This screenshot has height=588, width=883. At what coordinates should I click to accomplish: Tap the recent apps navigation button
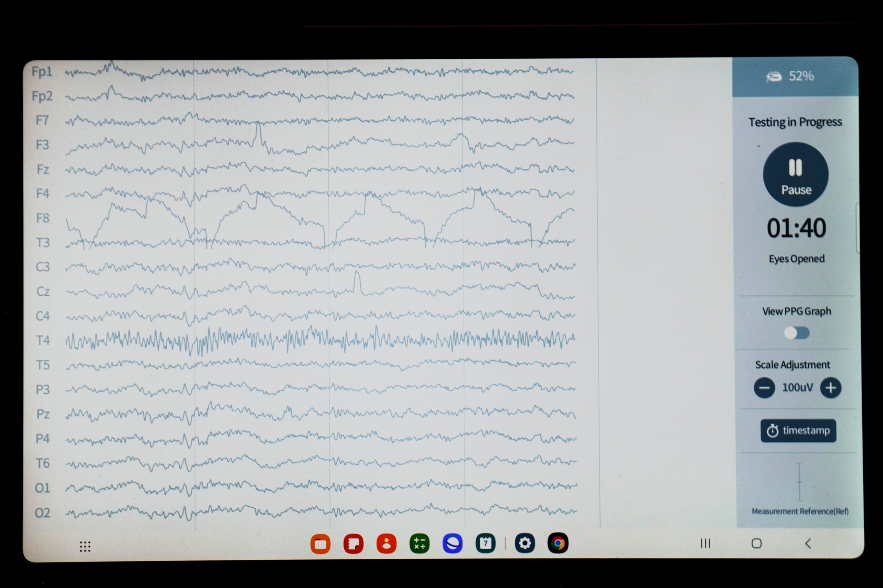point(705,544)
